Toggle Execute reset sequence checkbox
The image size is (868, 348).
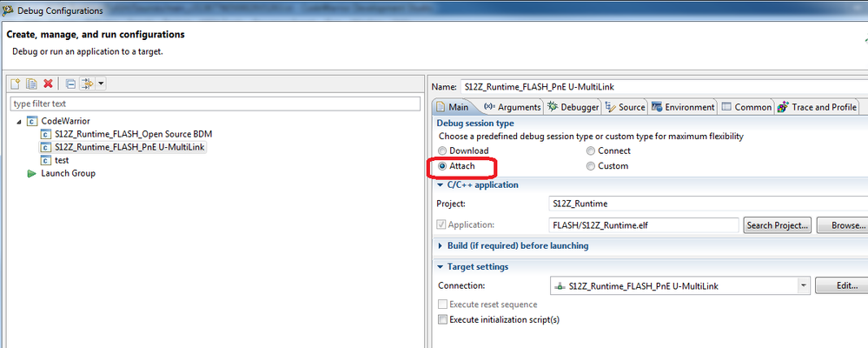pos(442,304)
